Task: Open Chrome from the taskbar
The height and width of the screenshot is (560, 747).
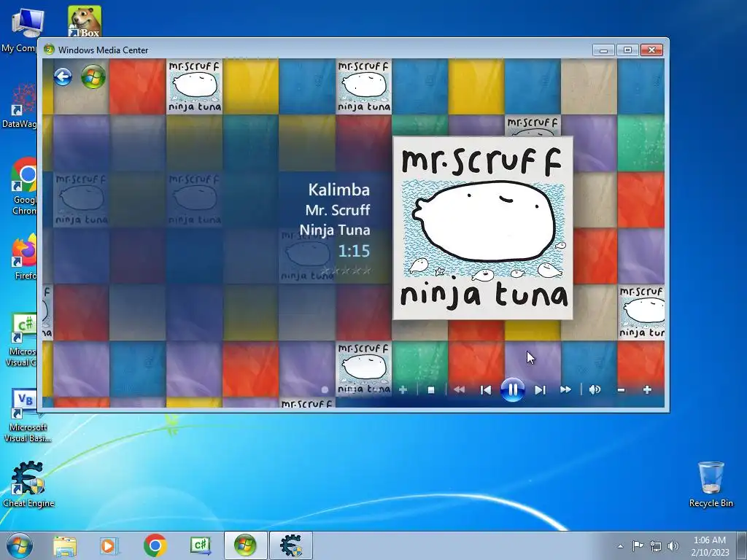Action: pos(155,546)
